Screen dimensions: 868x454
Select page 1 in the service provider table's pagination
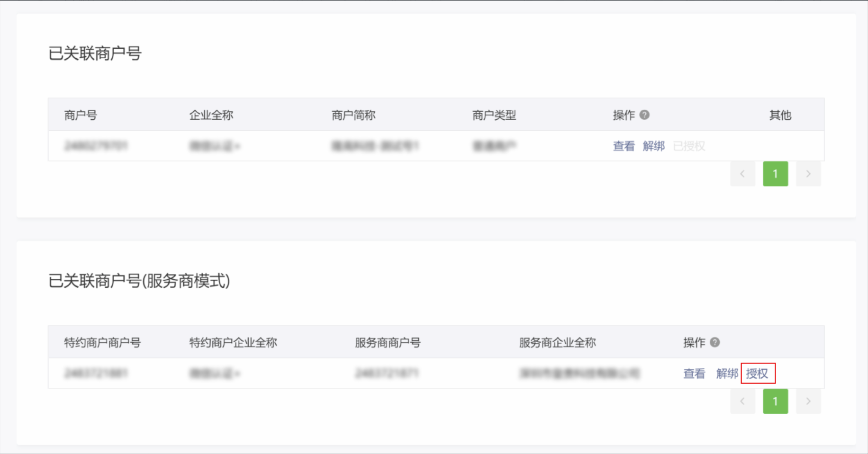click(x=776, y=401)
